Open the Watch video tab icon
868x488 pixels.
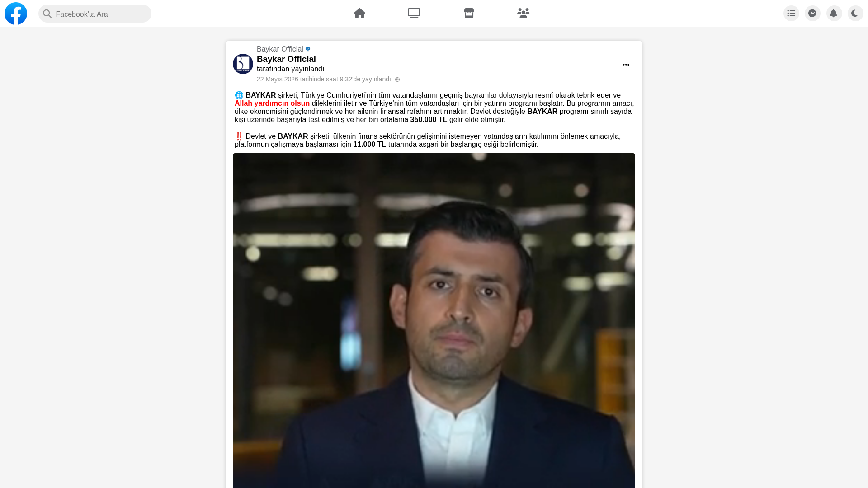tap(414, 13)
